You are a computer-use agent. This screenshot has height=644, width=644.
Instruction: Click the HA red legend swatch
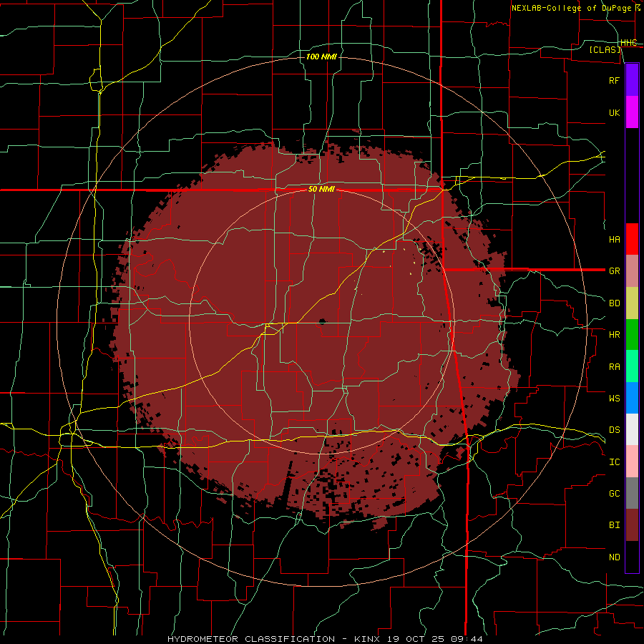point(632,239)
